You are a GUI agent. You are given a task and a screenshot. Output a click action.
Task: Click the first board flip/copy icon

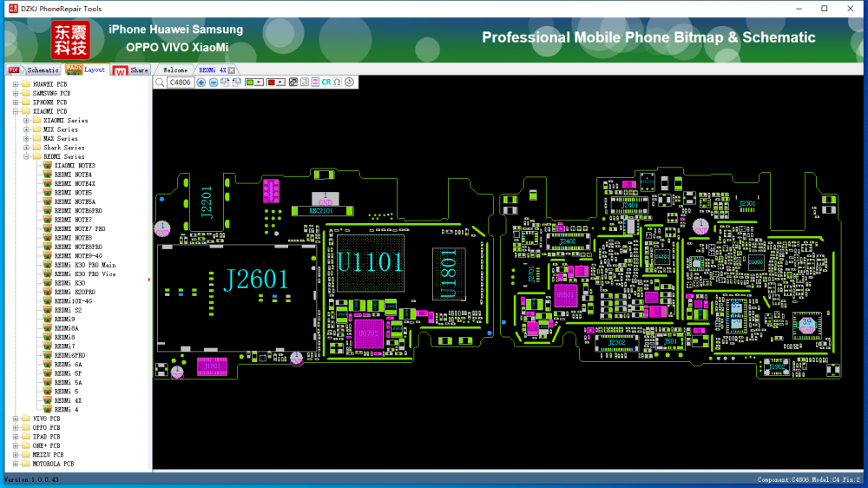pos(225,82)
